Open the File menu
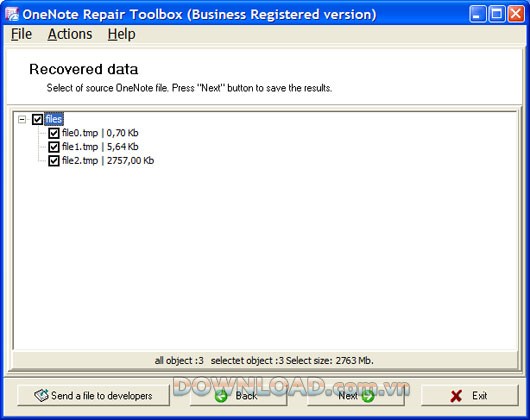The image size is (530, 420). 21,34
